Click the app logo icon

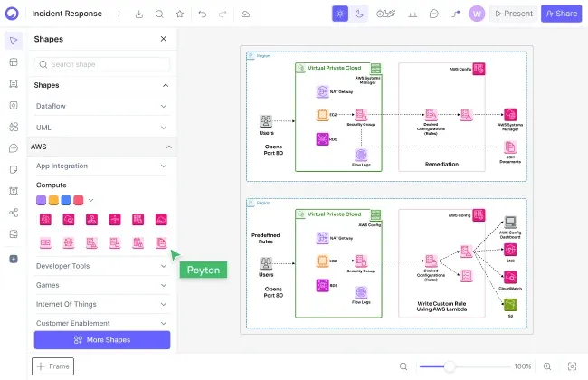pyautogui.click(x=12, y=14)
